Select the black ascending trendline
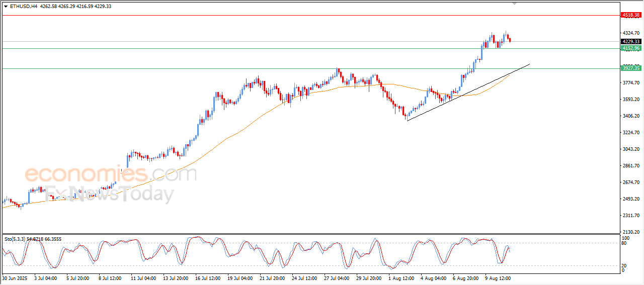Image resolution: width=644 pixels, height=285 pixels. pos(468,92)
